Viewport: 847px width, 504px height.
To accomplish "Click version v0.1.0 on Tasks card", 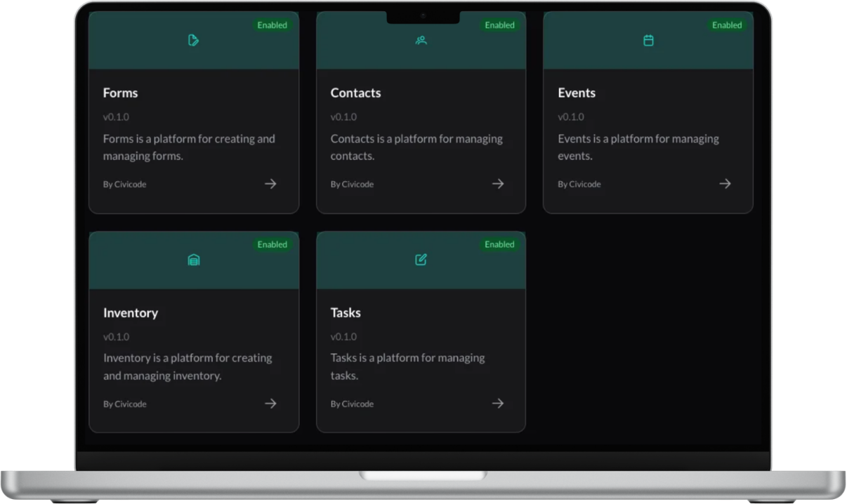I will coord(343,337).
